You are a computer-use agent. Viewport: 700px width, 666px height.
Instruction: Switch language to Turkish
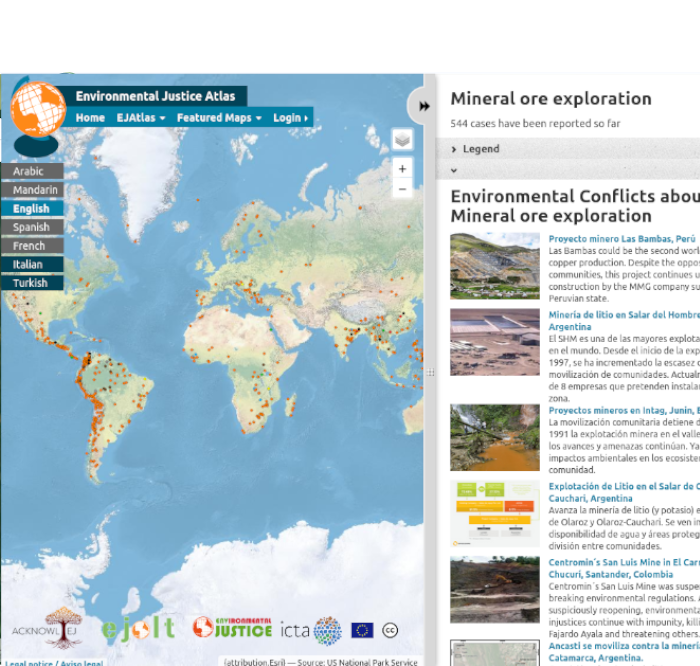coord(32,283)
